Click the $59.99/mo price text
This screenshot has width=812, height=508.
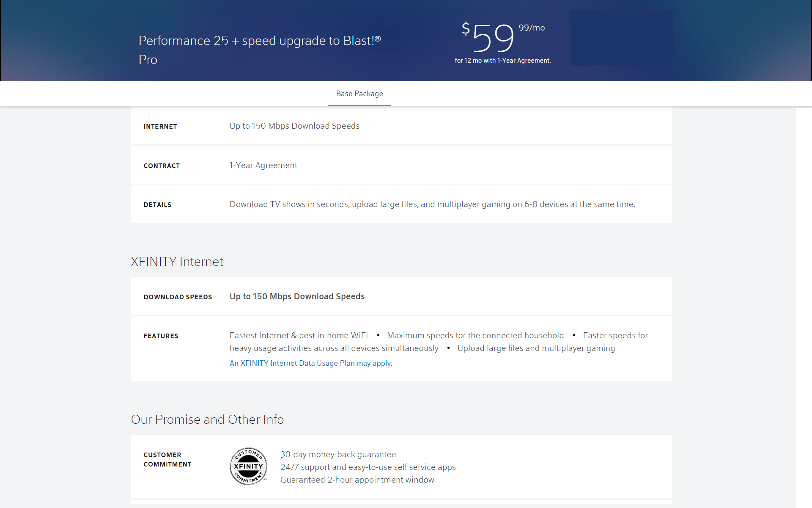(x=503, y=37)
